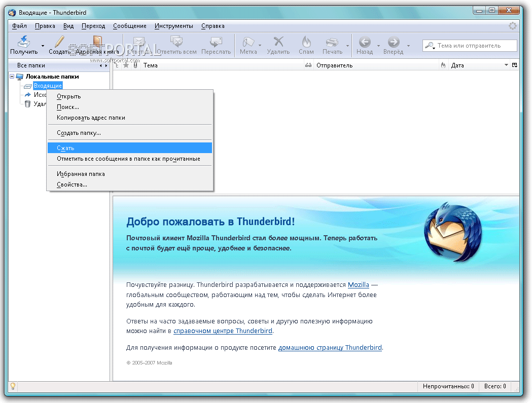
Task: Open the search magnifier options dropdown
Action: [x=430, y=46]
